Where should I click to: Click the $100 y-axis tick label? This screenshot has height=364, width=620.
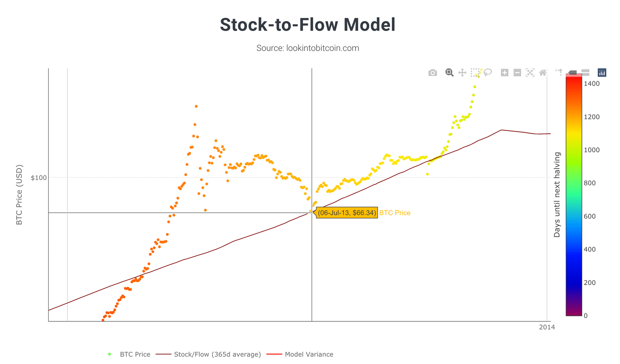coord(39,178)
